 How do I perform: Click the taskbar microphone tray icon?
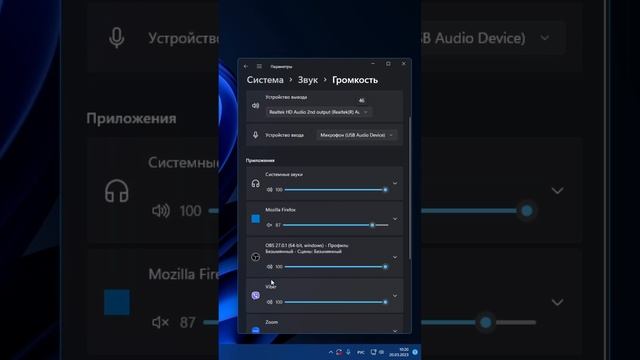348,352
